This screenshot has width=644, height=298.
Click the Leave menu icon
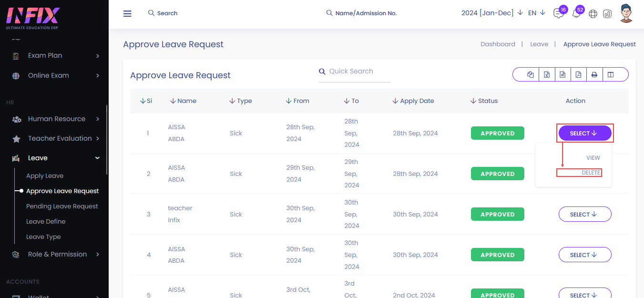tap(16, 158)
